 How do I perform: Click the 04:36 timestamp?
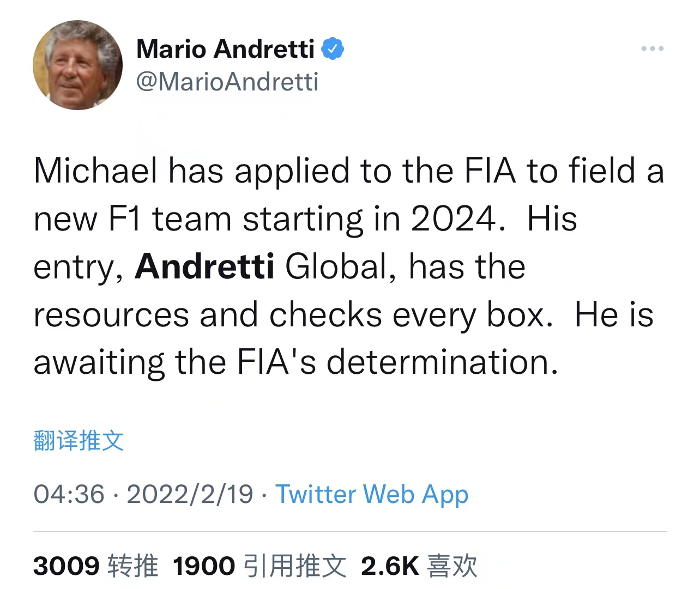[x=69, y=494]
